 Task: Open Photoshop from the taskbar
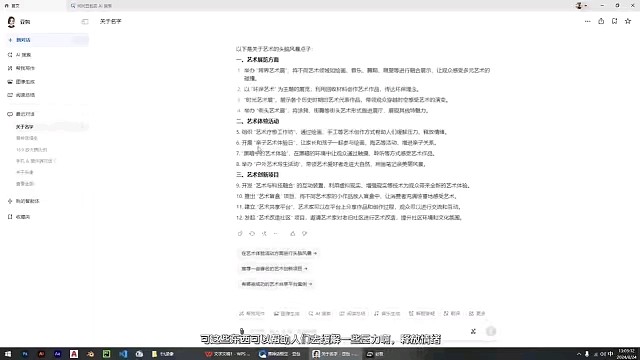[25, 354]
